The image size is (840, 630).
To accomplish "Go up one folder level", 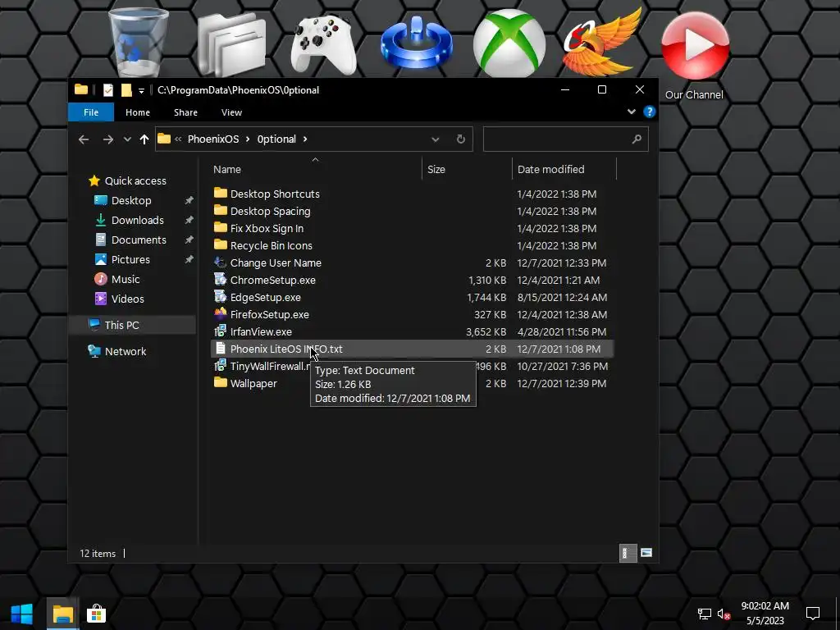I will click(x=144, y=139).
